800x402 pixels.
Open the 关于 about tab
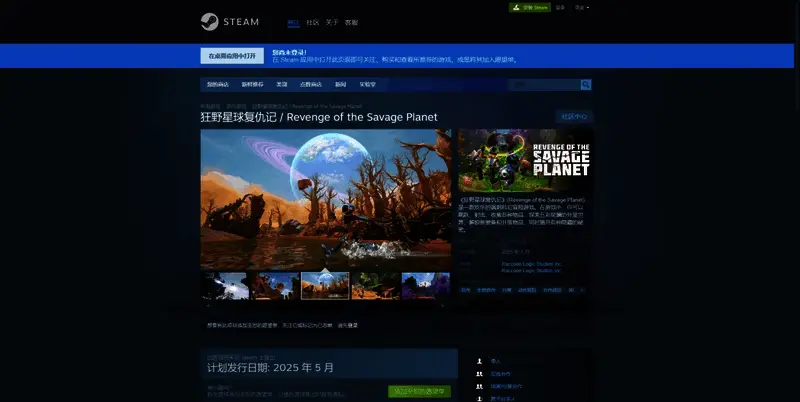(x=332, y=22)
